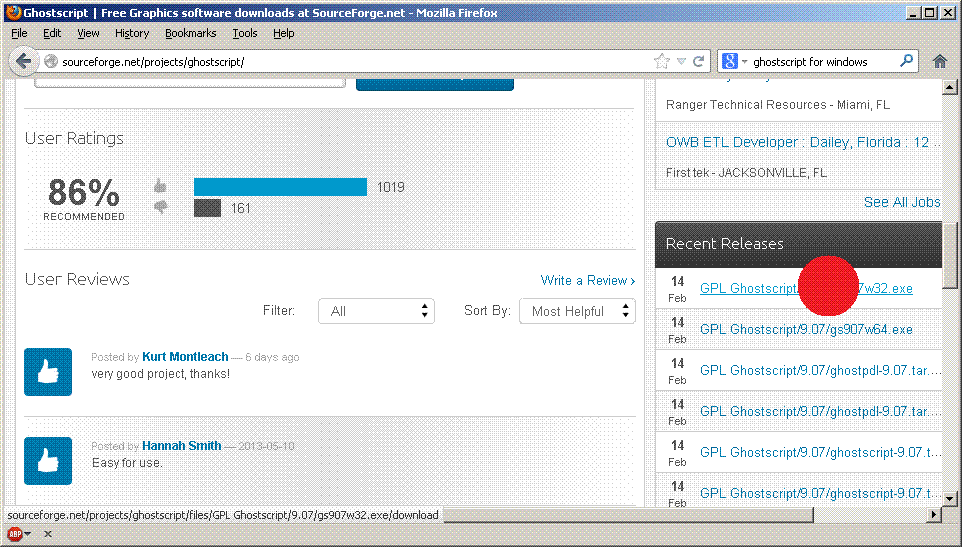This screenshot has height=547, width=962.
Task: Open the History menu
Action: click(x=132, y=33)
